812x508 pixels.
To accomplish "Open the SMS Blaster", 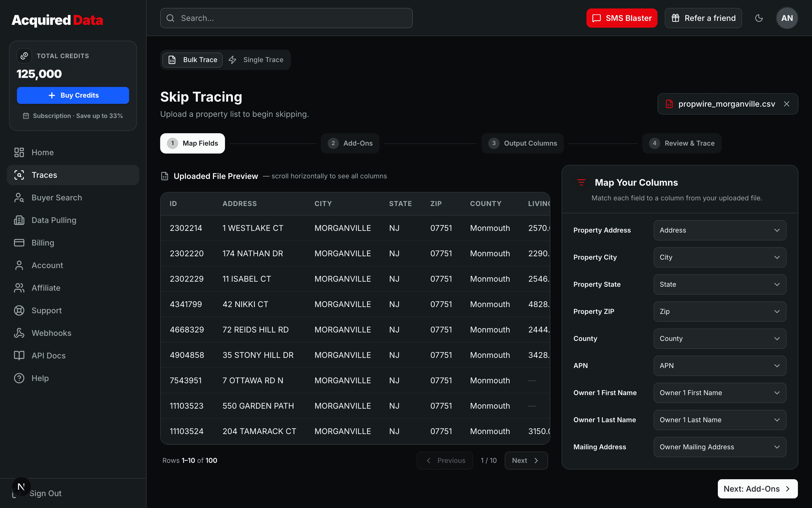I will pos(622,18).
